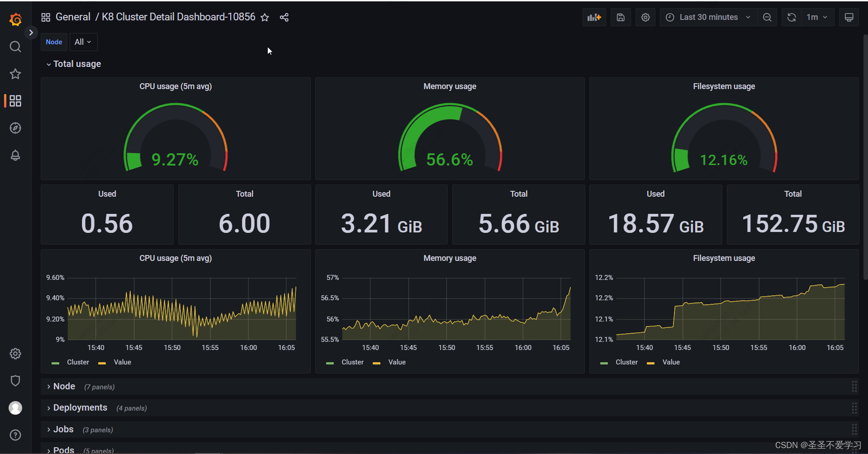Click the K8 Cluster Detail Dashboard-10856 title
The width and height of the screenshot is (868, 454).
tap(179, 17)
